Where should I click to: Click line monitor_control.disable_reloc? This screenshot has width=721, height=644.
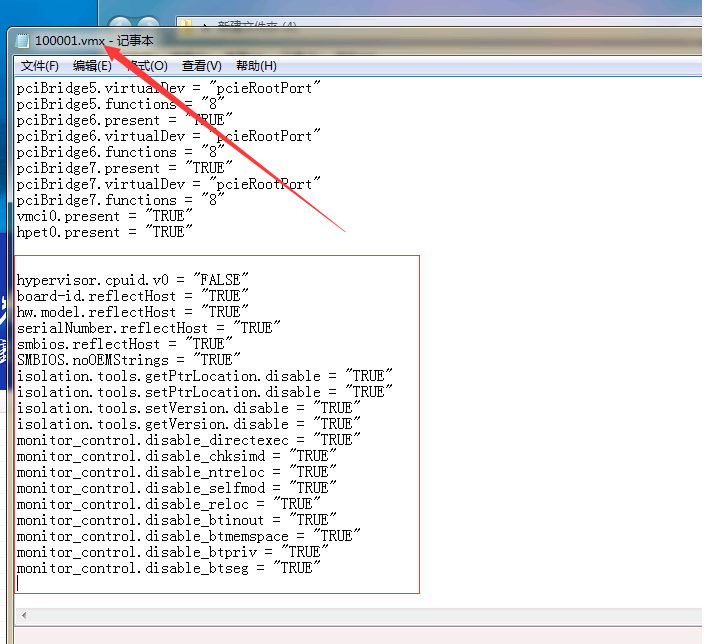click(169, 504)
